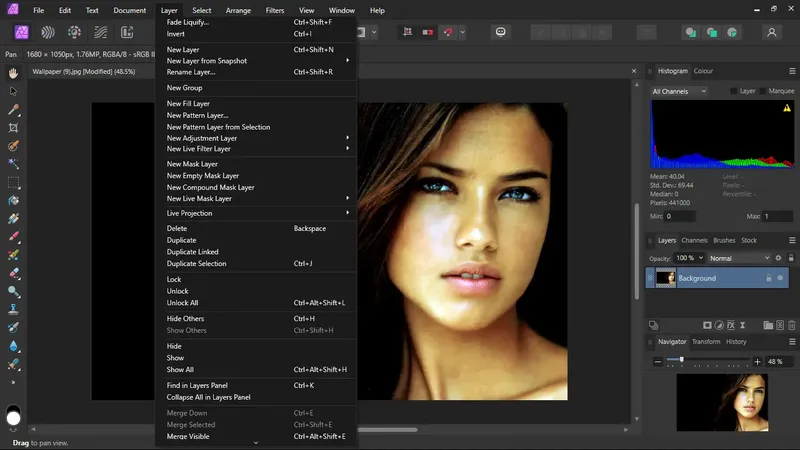The image size is (800, 450).
Task: Choose Duplicate from the Layer menu
Action: (181, 240)
